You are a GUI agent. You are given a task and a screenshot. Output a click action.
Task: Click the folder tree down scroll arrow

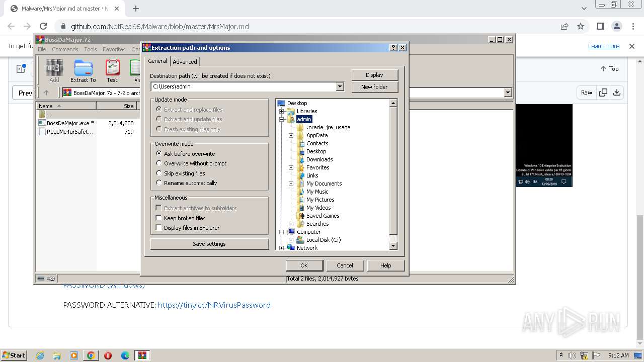393,246
